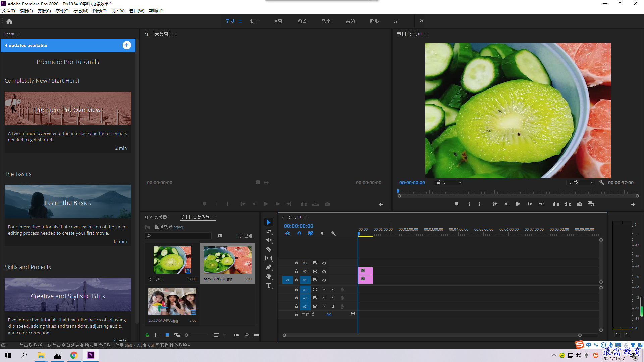Expand workspace overflow chevron
This screenshot has width=644, height=362.
coord(422,21)
